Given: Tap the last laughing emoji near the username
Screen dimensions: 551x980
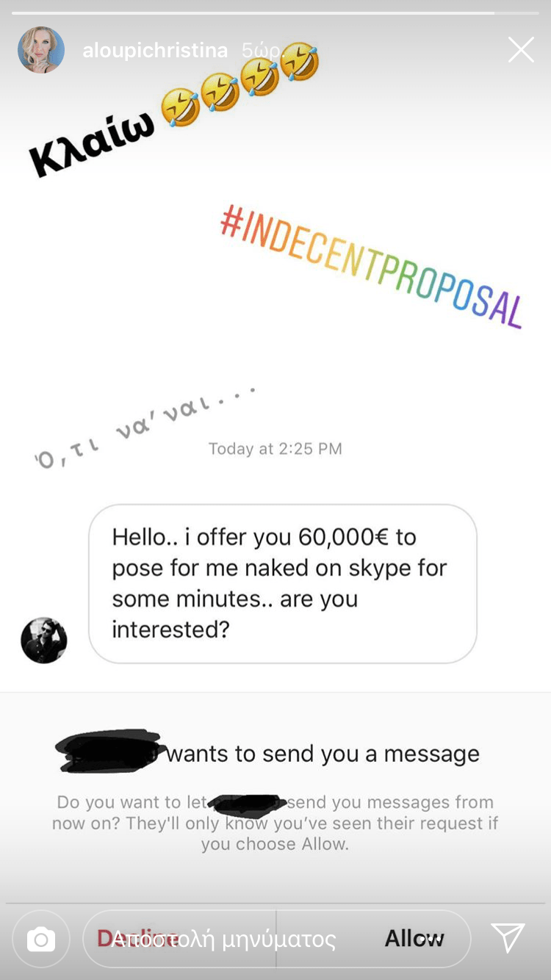Looking at the screenshot, I should tap(300, 62).
